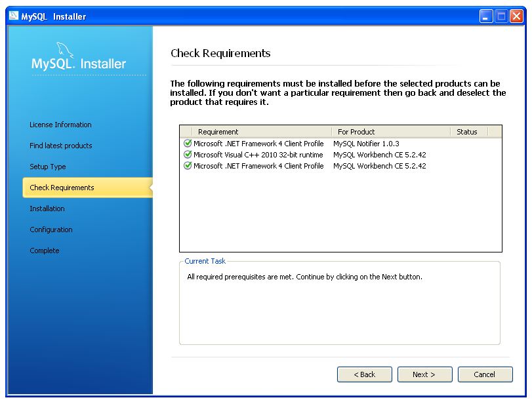The image size is (532, 402).
Task: Sort by the Requirement column header
Action: (262, 132)
